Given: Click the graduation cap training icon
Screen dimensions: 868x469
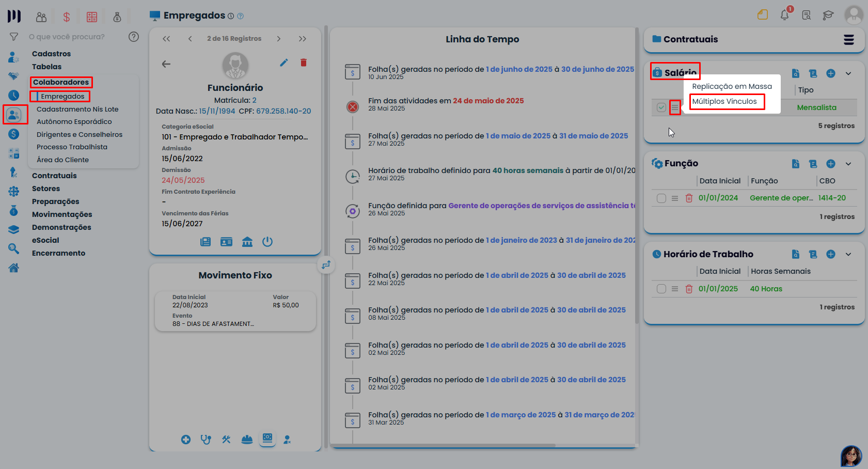Looking at the screenshot, I should coord(828,15).
